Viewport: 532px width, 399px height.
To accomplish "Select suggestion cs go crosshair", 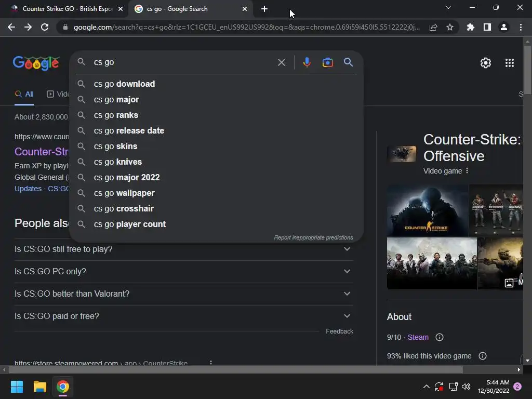I will coord(217,209).
